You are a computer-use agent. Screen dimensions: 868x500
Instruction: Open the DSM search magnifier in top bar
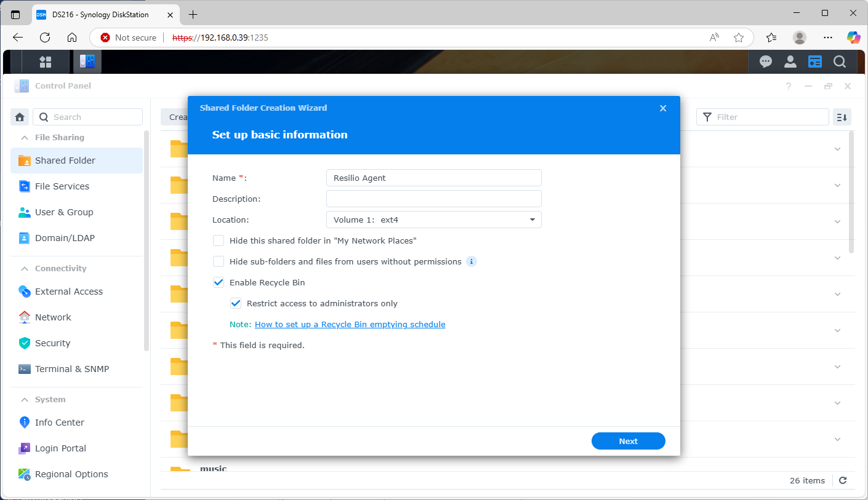[x=840, y=62]
